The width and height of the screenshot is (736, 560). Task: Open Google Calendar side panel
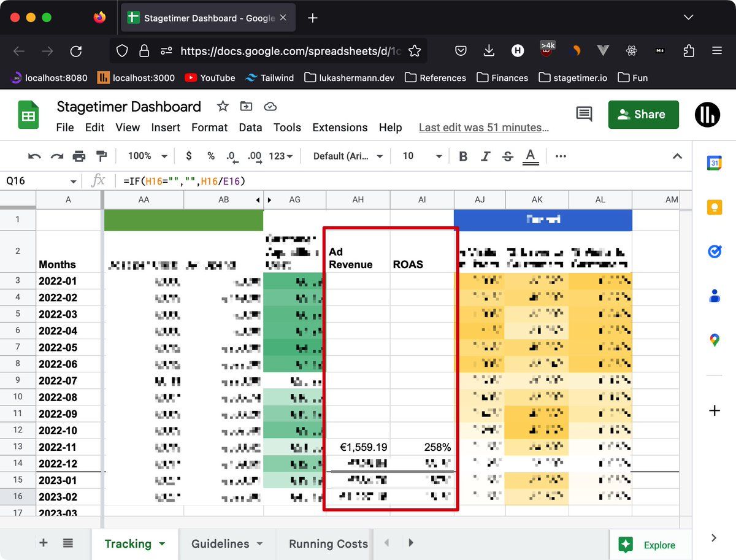(714, 163)
